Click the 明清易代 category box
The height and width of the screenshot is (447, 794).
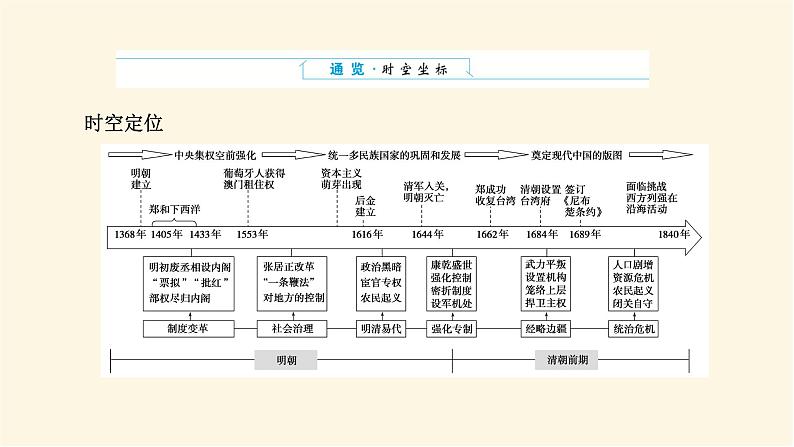click(381, 329)
